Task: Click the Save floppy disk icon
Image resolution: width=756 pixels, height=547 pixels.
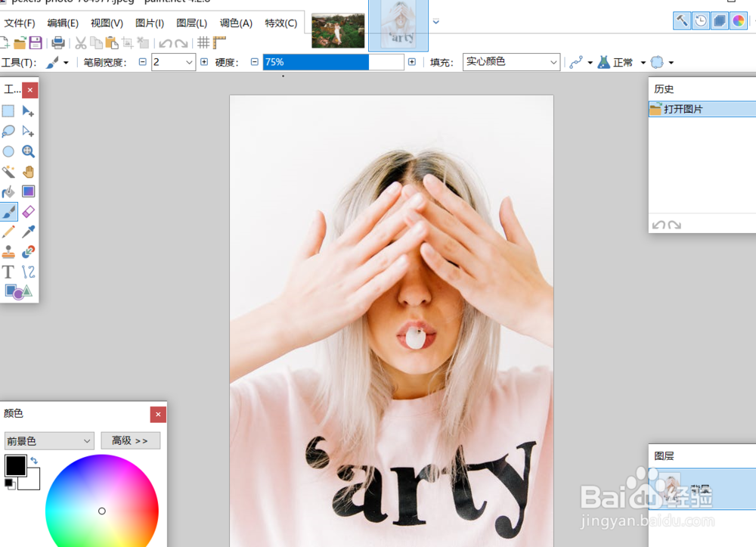Action: (36, 43)
